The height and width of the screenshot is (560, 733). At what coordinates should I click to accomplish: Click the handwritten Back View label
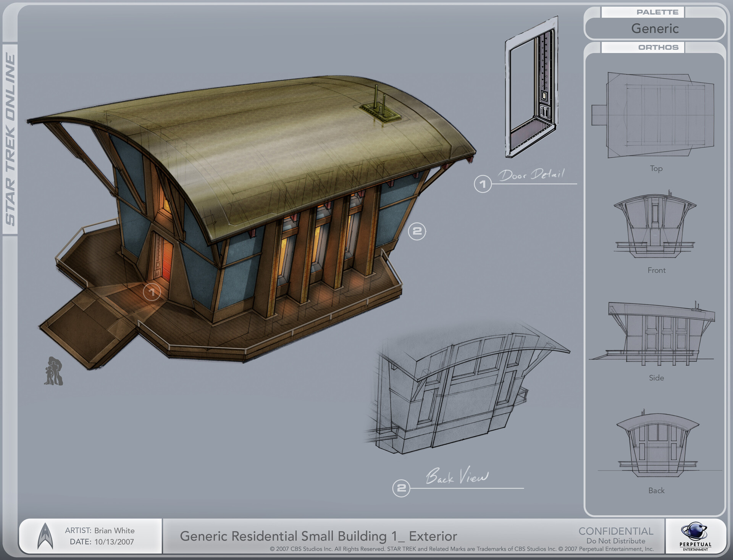click(x=457, y=476)
